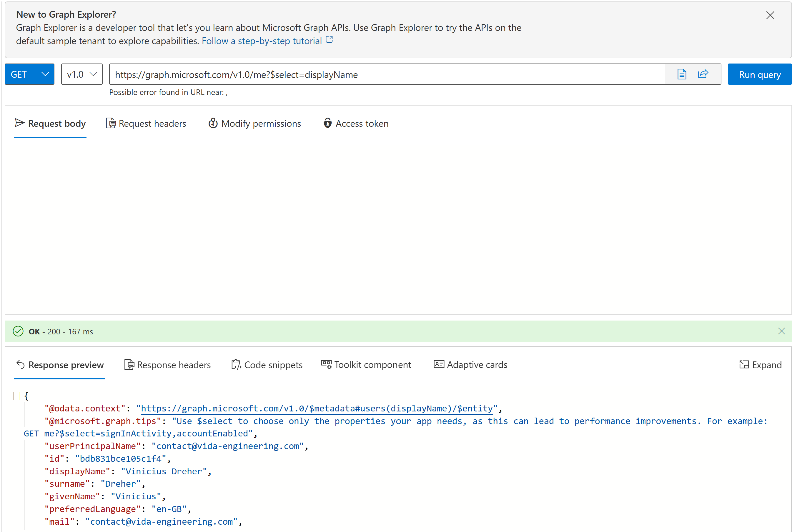This screenshot has height=532, width=797.
Task: Open the GET method dropdown
Action: click(29, 74)
